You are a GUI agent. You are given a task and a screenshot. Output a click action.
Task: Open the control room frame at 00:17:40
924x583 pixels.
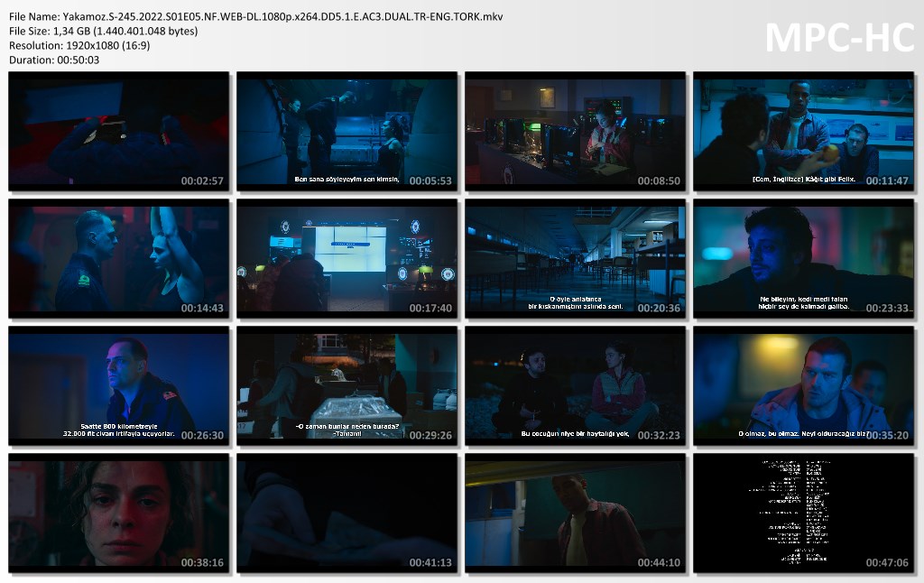click(347, 258)
